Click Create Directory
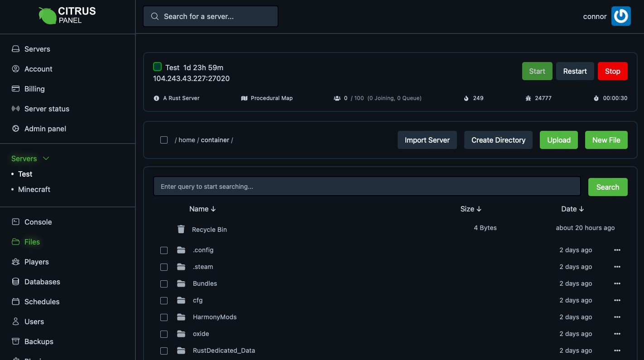This screenshot has height=360, width=644. 498,140
